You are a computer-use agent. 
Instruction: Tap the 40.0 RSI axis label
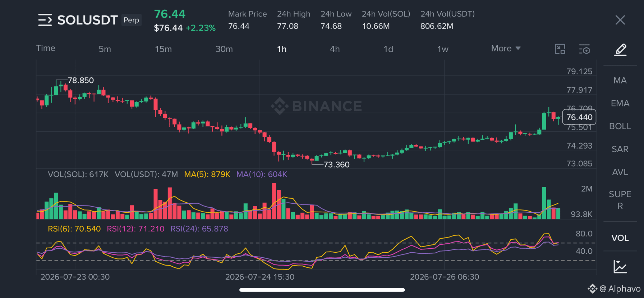584,251
